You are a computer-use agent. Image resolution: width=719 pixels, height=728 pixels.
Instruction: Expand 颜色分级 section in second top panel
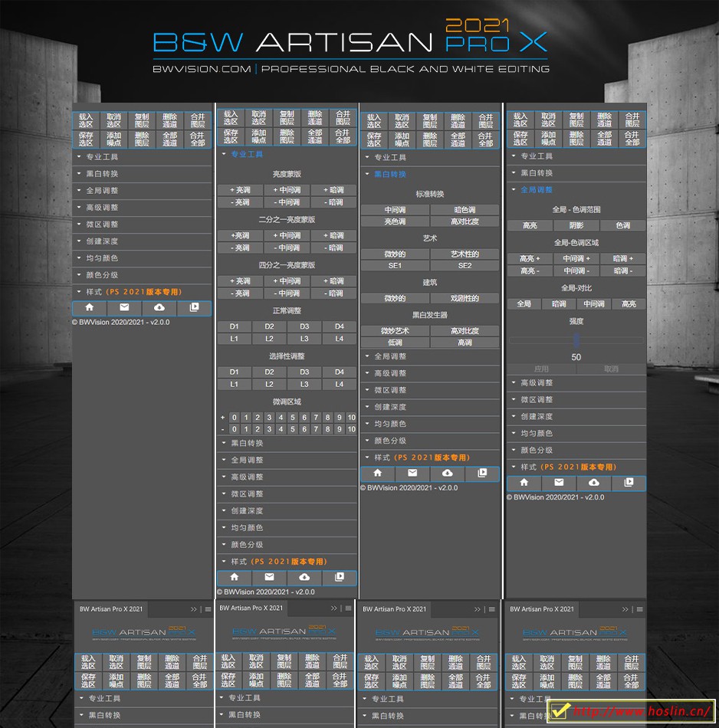tap(287, 545)
